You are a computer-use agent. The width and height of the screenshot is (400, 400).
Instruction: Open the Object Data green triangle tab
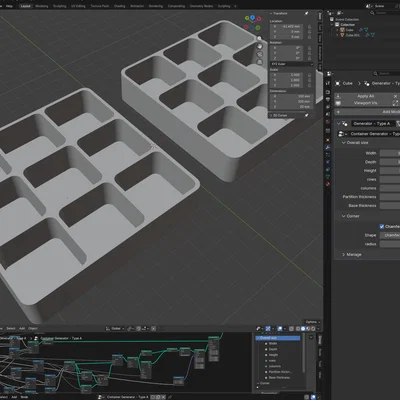(x=328, y=177)
